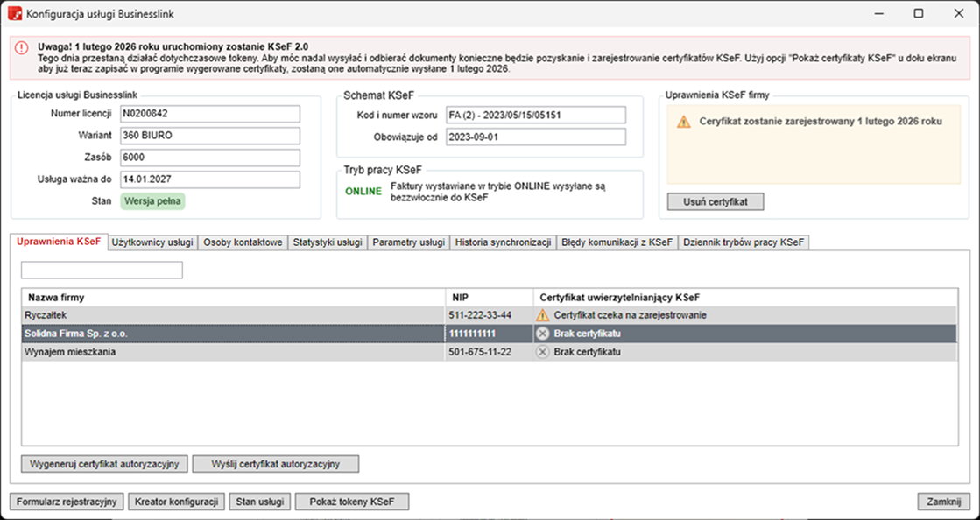
Task: Click the X icon for Wynajem mieszkania certificate
Action: [x=543, y=352]
